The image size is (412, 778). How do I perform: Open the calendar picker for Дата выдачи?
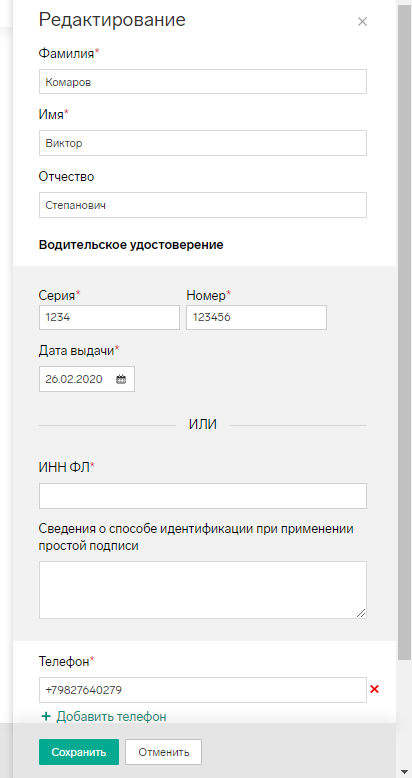121,380
